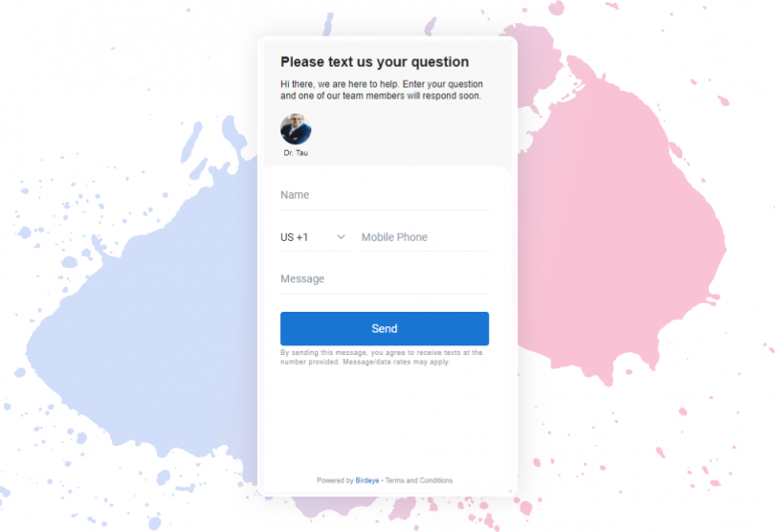Click Dr. Tau's profile photo
Viewport: 775px width, 532px height.
[296, 129]
